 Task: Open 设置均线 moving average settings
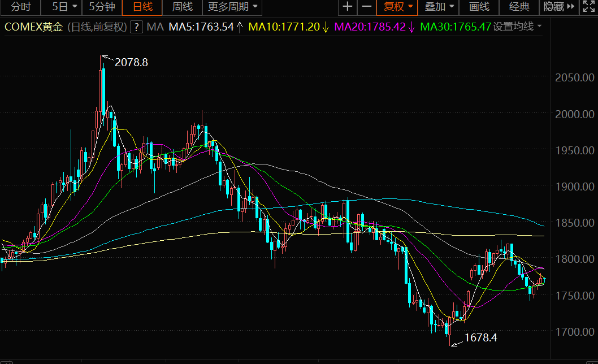517,27
